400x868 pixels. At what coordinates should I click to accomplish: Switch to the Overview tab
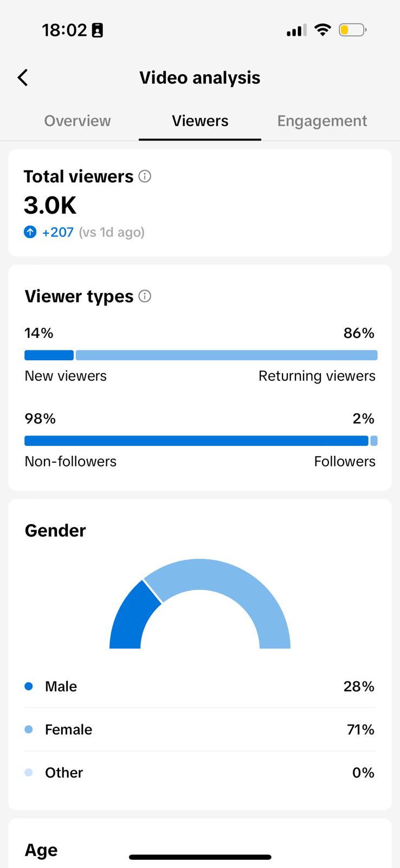point(78,120)
